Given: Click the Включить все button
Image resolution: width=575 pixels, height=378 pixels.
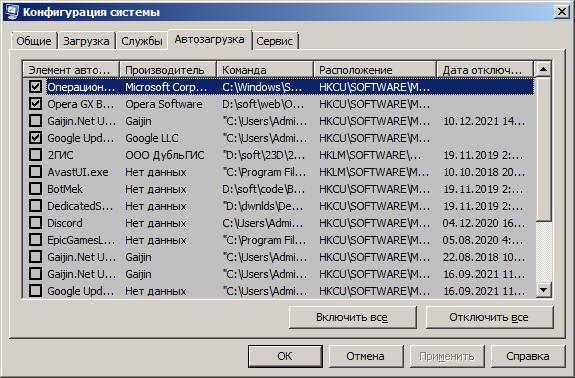Looking at the screenshot, I should pyautogui.click(x=352, y=318).
